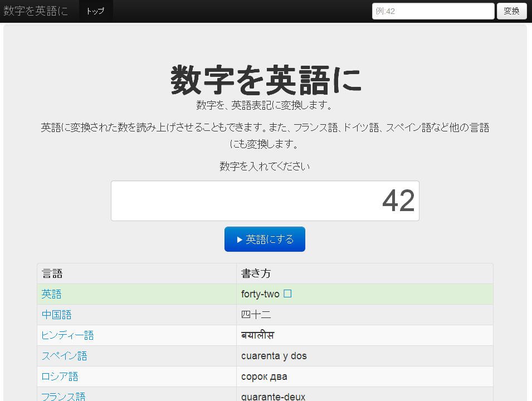532x401 pixels.
Task: Click the quarante-deux result cell
Action: point(365,394)
